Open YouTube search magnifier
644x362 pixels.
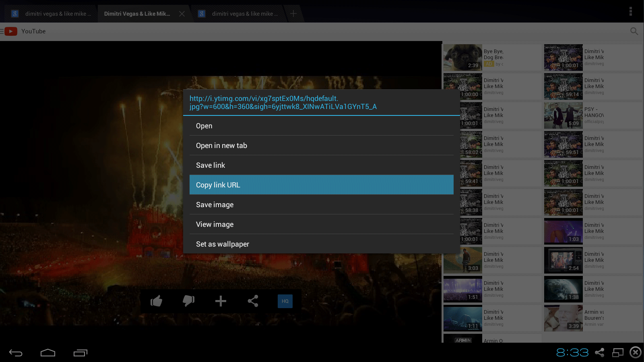pos(634,31)
